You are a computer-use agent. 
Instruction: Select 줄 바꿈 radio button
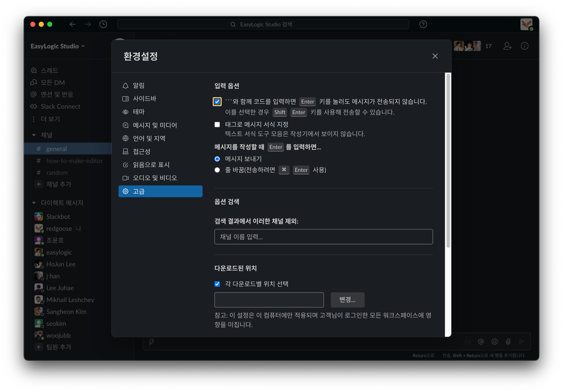pyautogui.click(x=217, y=170)
